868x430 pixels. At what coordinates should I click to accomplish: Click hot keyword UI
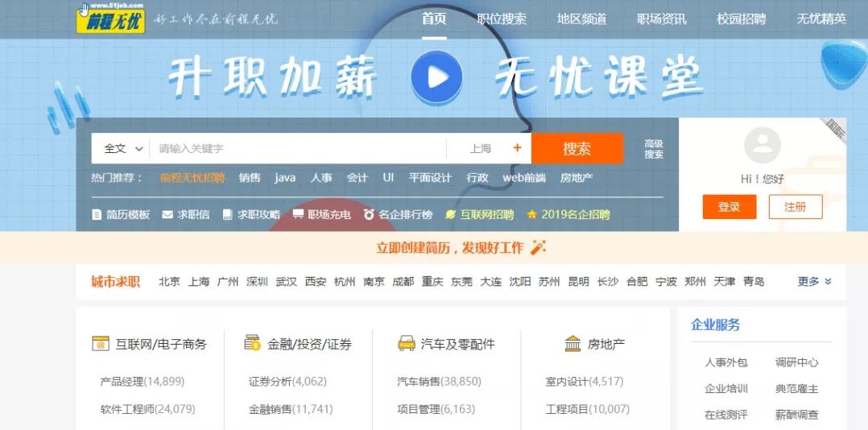pos(388,178)
